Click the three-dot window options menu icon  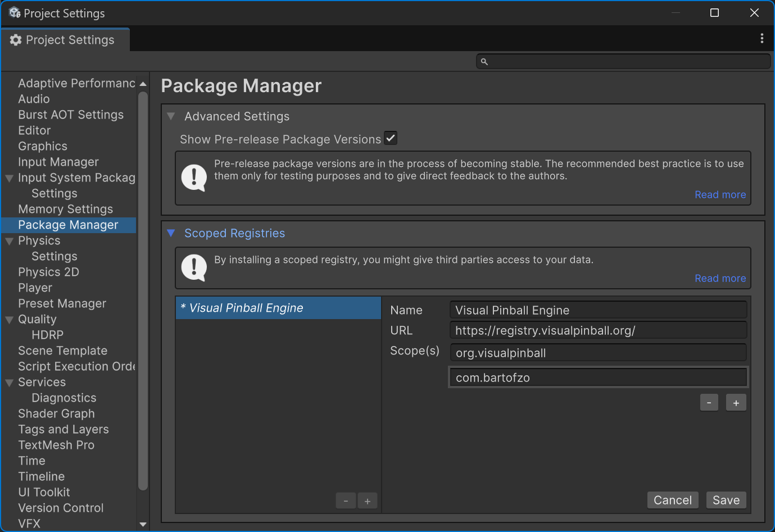762,38
